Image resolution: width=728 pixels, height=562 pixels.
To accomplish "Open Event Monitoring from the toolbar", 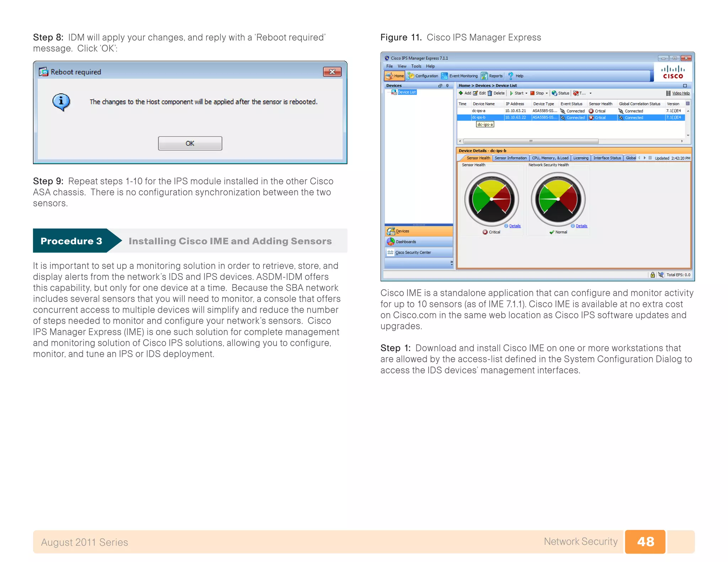I will [460, 76].
